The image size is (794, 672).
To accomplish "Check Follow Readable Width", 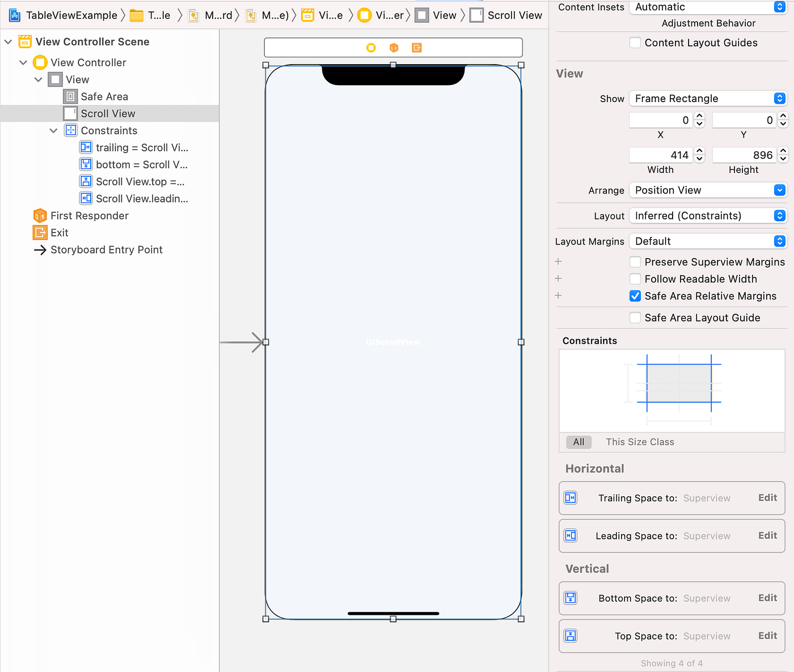I will pyautogui.click(x=635, y=278).
